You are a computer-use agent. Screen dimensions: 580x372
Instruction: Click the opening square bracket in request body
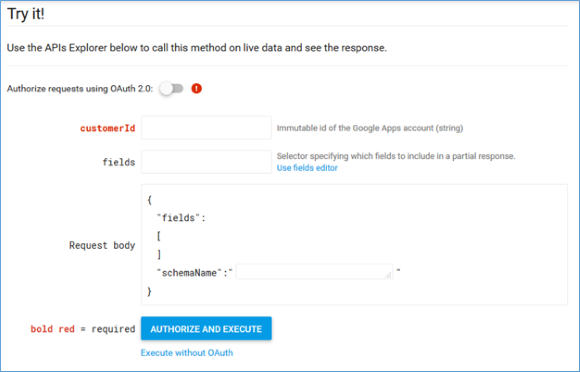pos(159,236)
